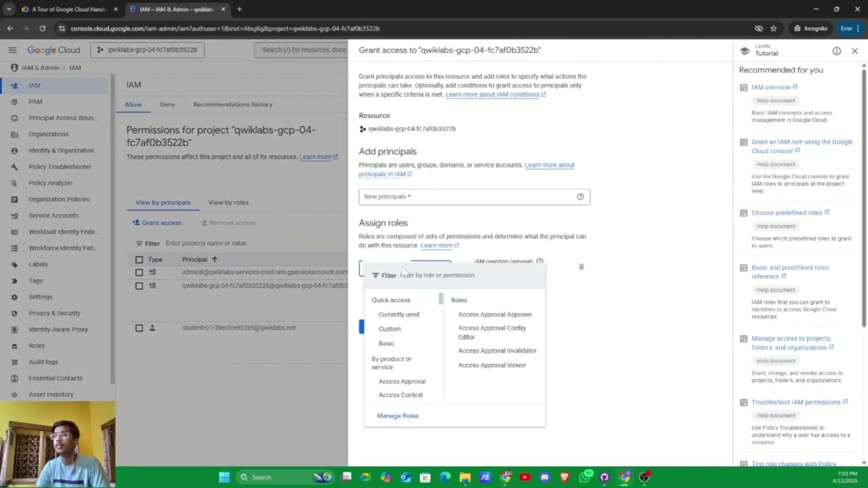This screenshot has width=868, height=488.
Task: Open PAM in the sidebar
Action: [35, 102]
